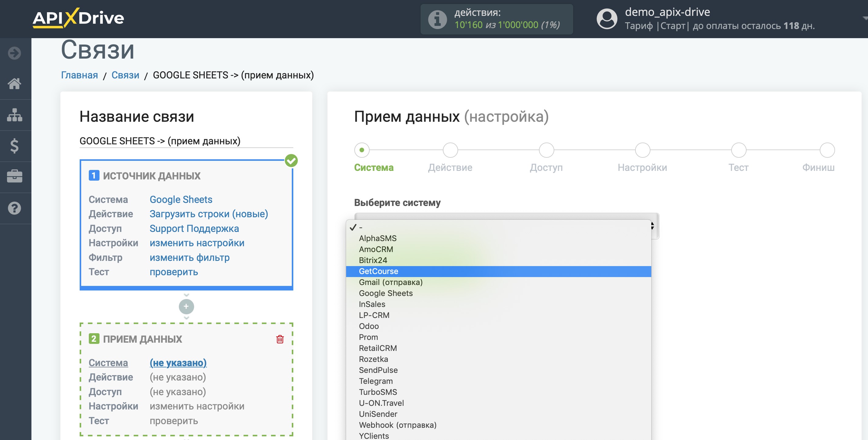Pick Telegram from the system options
868x440 pixels.
(x=498, y=381)
